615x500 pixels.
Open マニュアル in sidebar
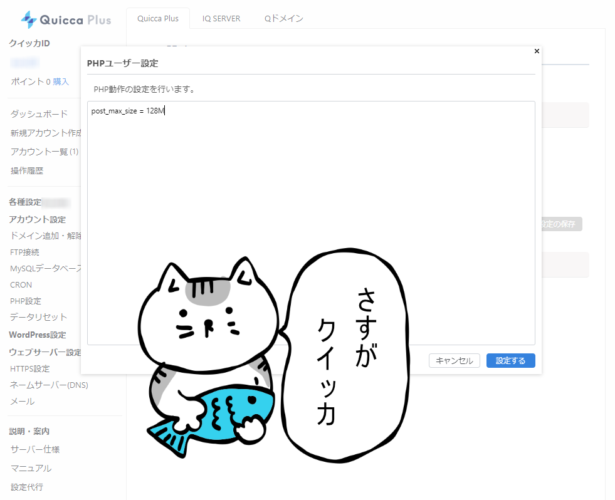[31, 468]
